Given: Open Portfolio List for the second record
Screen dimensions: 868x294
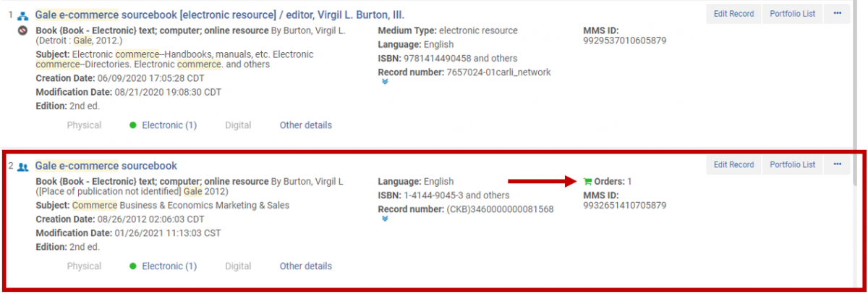Looking at the screenshot, I should coord(791,165).
